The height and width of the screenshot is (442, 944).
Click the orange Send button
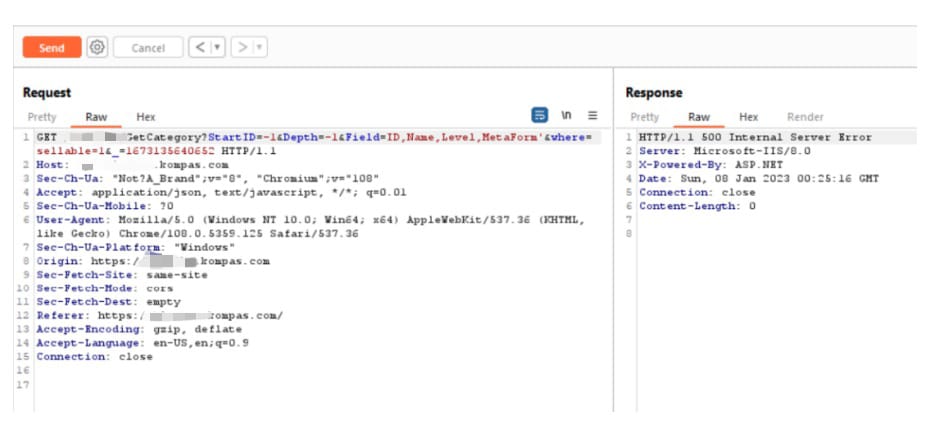(52, 47)
